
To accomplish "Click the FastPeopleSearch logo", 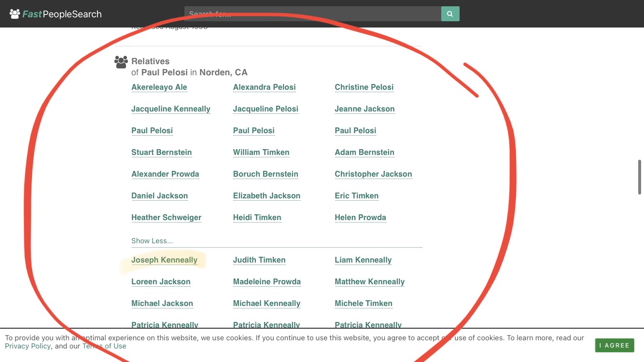I will point(56,14).
